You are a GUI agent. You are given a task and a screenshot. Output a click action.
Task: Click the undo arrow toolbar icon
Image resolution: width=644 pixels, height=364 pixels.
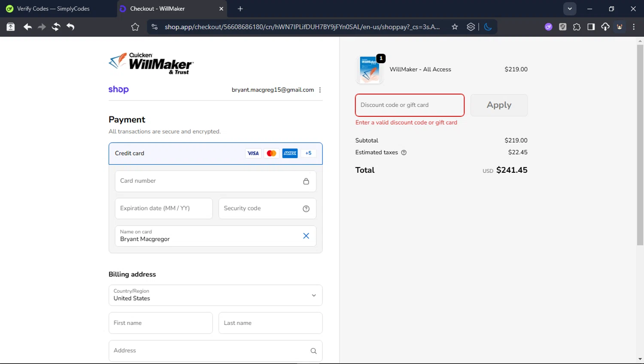[70, 27]
